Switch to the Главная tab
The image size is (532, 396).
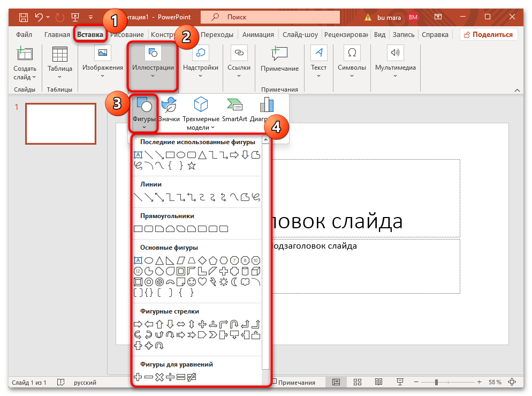pyautogui.click(x=57, y=35)
